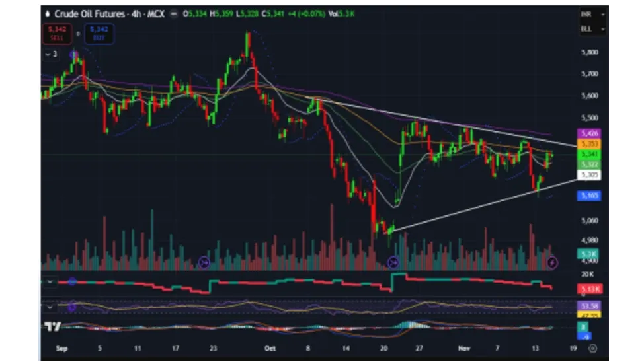Image resolution: width=644 pixels, height=362 pixels.
Task: Click the 27 date label on time axis
Action: [419, 348]
